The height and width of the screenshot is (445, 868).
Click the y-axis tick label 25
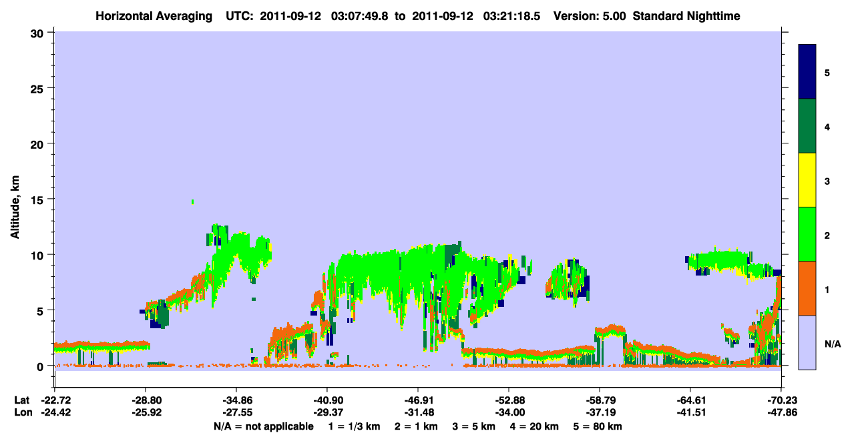[x=39, y=88]
